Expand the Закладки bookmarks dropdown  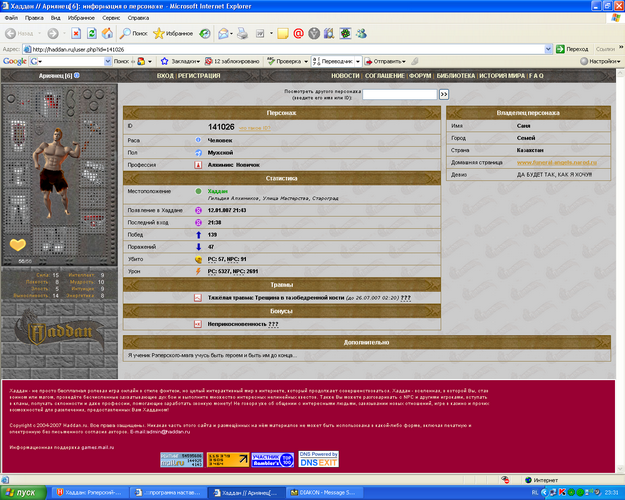coord(198,61)
